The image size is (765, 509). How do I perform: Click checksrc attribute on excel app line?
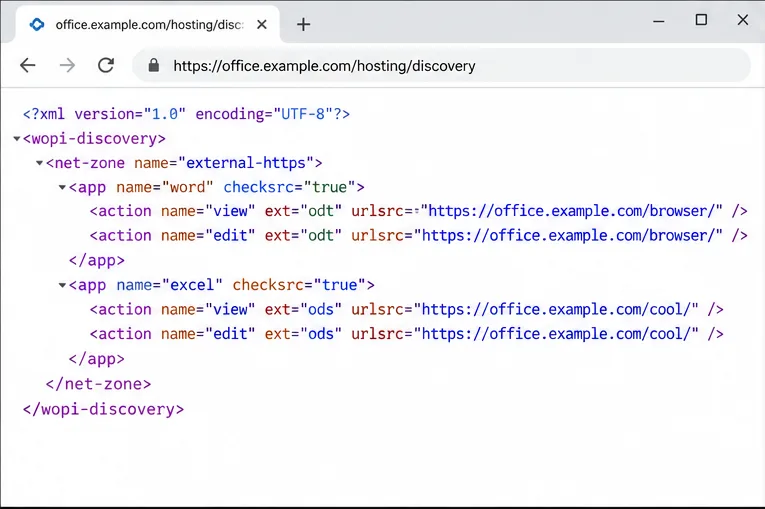[x=299, y=285]
